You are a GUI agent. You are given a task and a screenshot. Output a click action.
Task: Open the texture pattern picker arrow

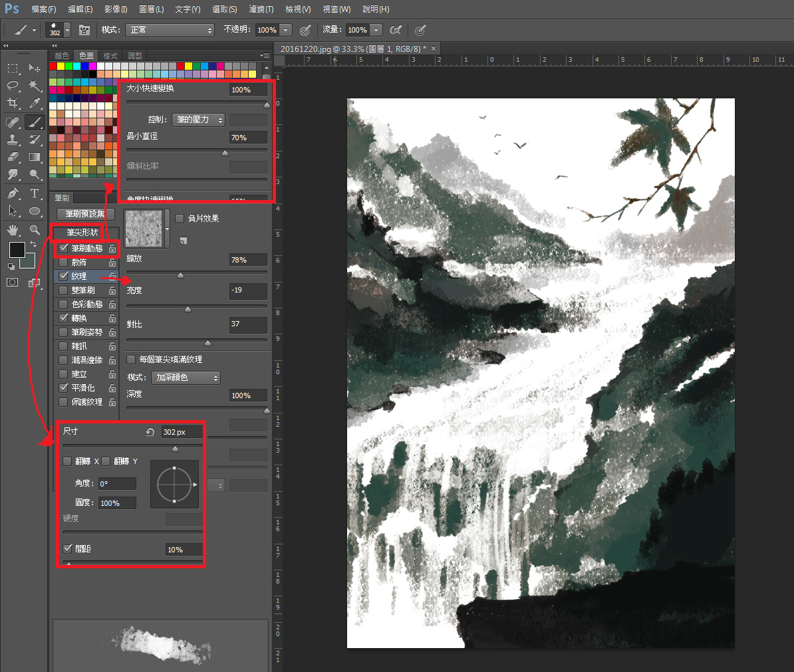tap(167, 229)
